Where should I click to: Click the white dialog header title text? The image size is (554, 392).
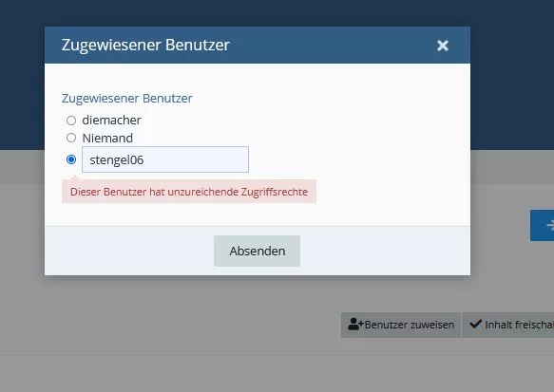tap(145, 45)
